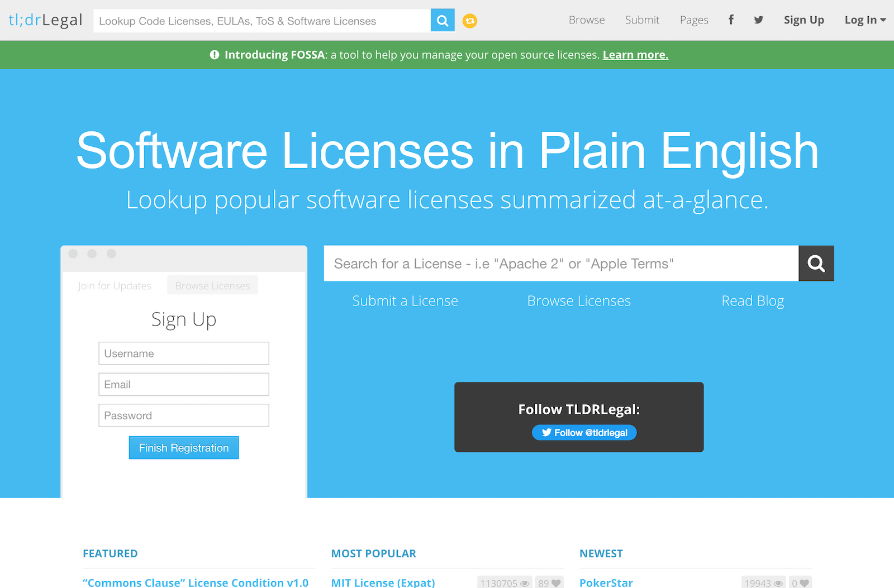The image size is (894, 588).
Task: Follow the Learn more link in FOSSA banner
Action: (635, 55)
